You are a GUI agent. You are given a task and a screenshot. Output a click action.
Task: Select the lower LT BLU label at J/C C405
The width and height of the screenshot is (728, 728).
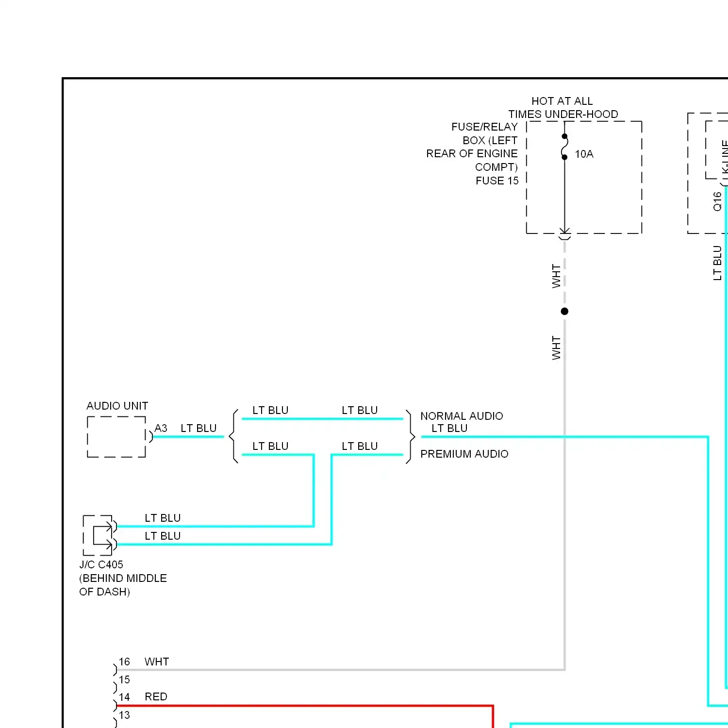(163, 536)
